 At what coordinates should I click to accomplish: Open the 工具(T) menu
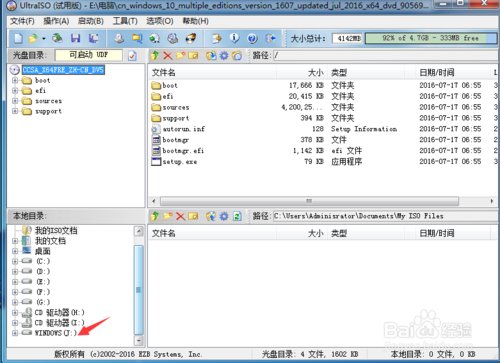click(x=125, y=21)
